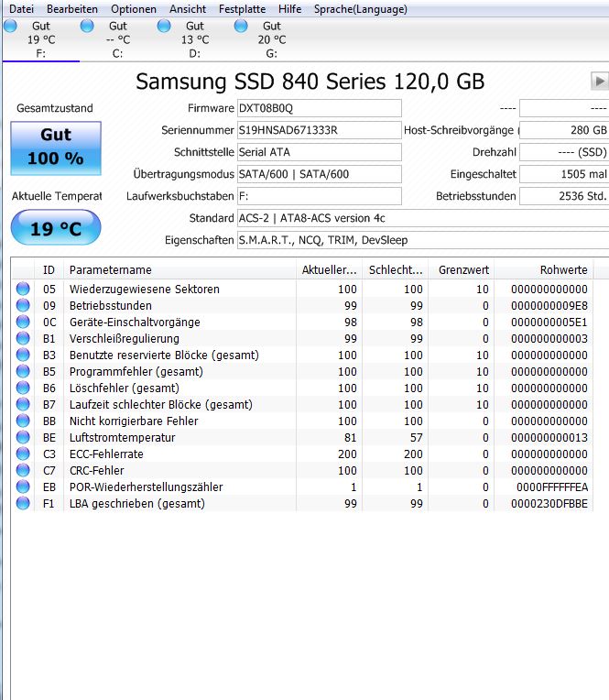Click the ID column header
The width and height of the screenshot is (609, 700).
(x=49, y=269)
